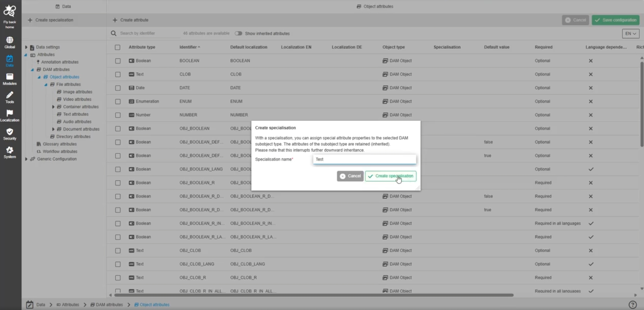Tick the checkbox for the CLOB row

[118, 74]
